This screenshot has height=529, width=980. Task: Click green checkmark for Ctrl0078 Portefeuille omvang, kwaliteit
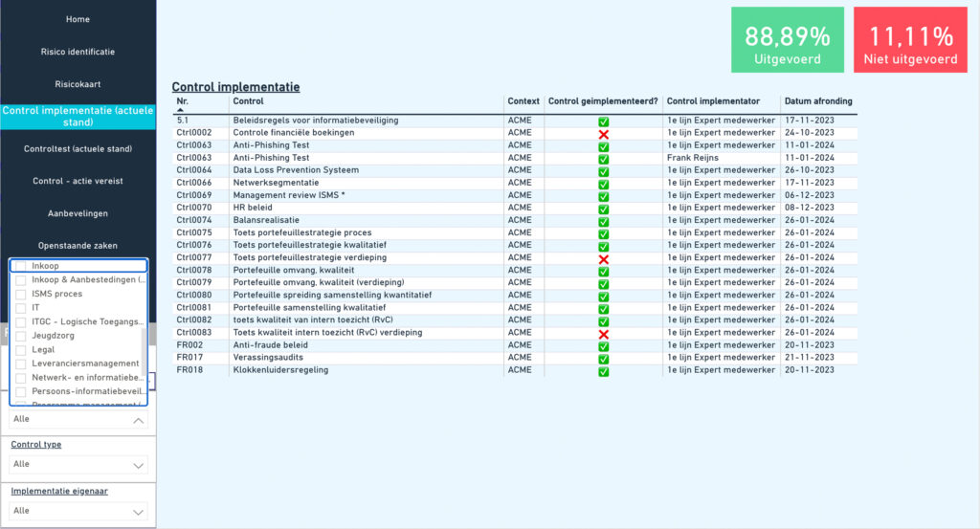(x=603, y=272)
